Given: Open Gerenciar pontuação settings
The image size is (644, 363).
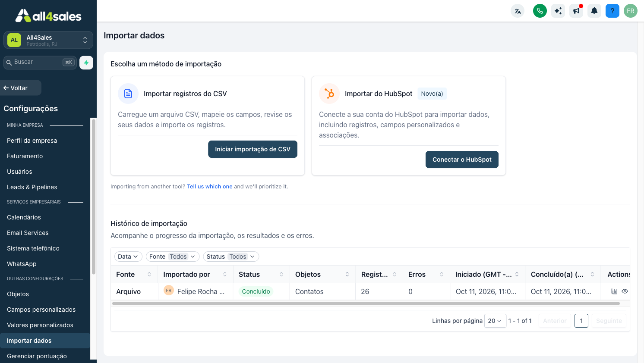Looking at the screenshot, I should [x=37, y=356].
